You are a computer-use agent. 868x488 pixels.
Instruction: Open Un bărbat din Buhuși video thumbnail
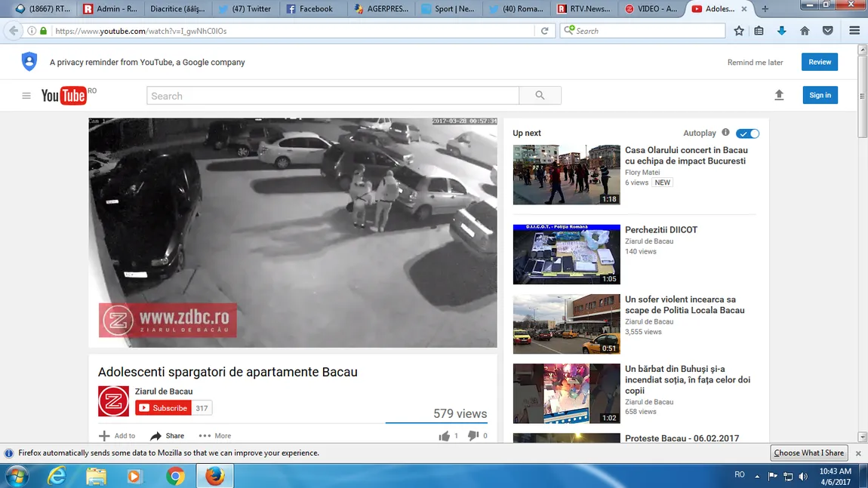tap(566, 394)
